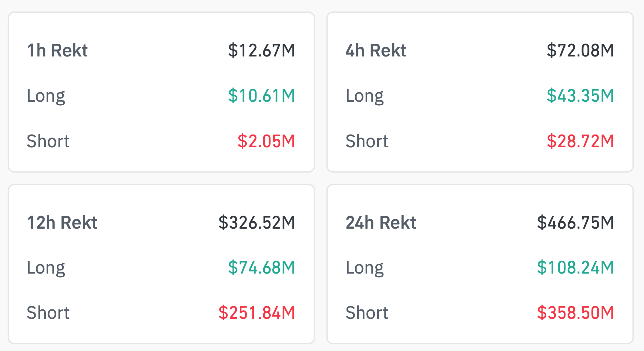Click the 1h Rekt heading
The width and height of the screenshot is (644, 351).
tap(57, 50)
